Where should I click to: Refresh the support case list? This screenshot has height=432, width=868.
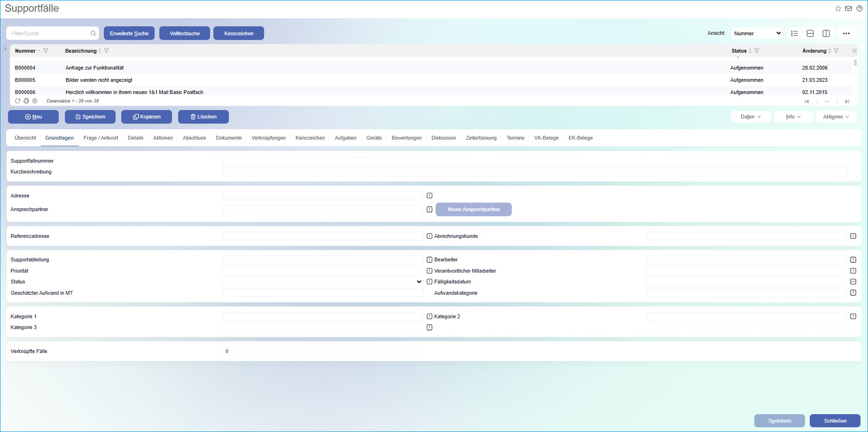(x=18, y=101)
